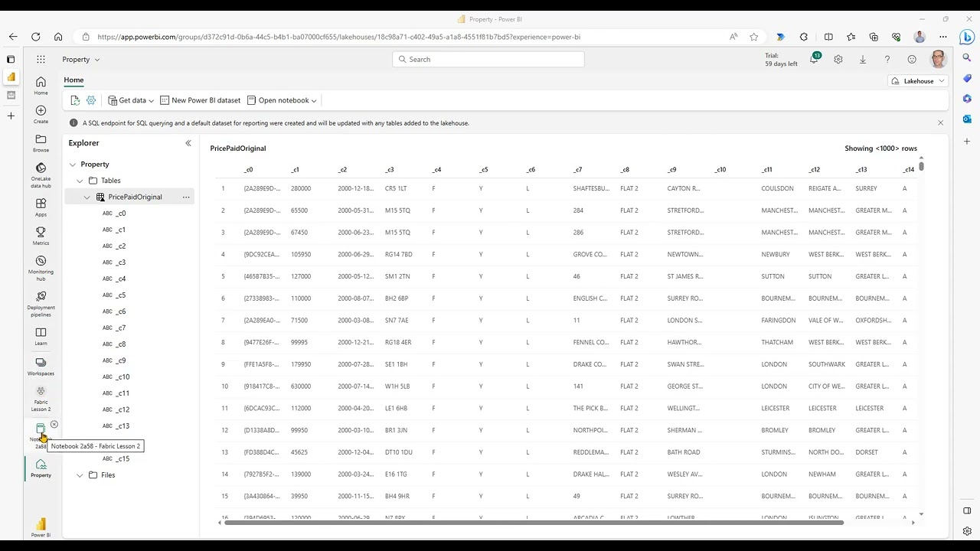Open OneLake data hub

click(41, 175)
